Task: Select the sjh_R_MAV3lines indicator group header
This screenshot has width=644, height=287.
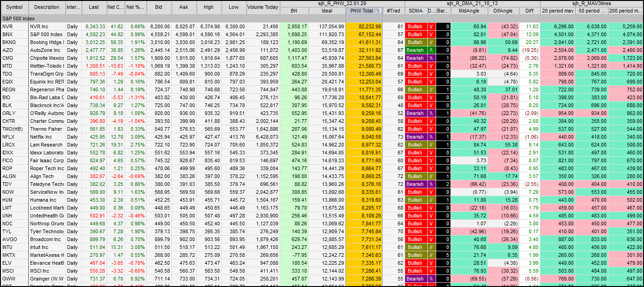Action: coord(592,4)
